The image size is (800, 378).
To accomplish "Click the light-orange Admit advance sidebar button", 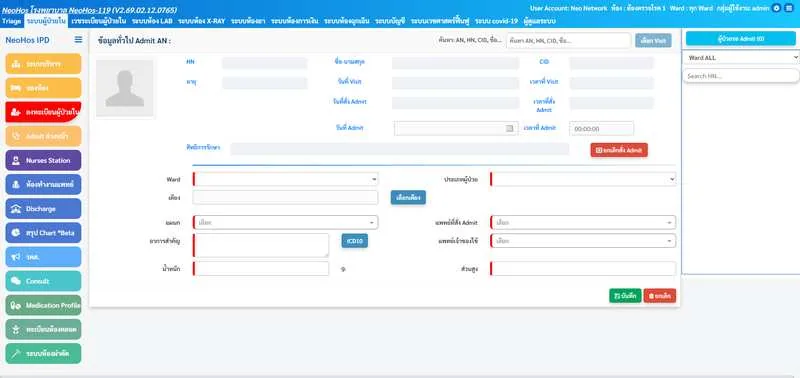I will point(43,136).
